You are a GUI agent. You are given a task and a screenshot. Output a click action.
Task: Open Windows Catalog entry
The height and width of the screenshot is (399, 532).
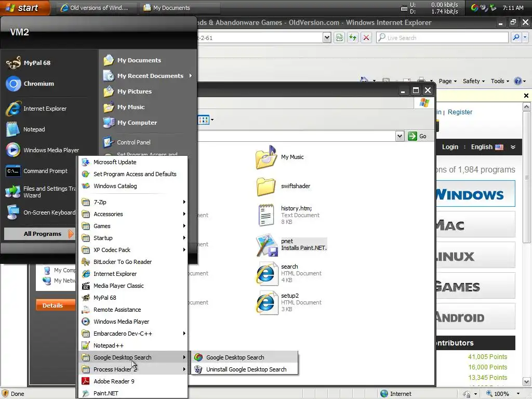tap(133, 186)
